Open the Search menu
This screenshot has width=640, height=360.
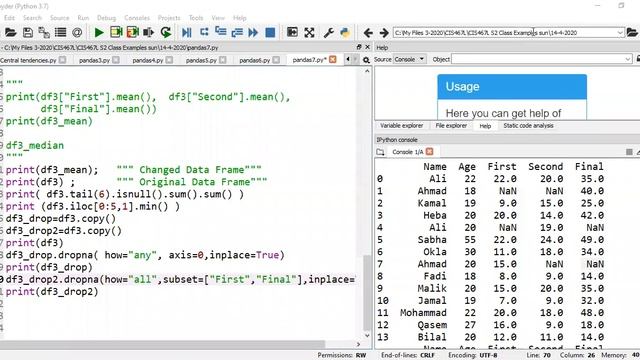coord(32,18)
